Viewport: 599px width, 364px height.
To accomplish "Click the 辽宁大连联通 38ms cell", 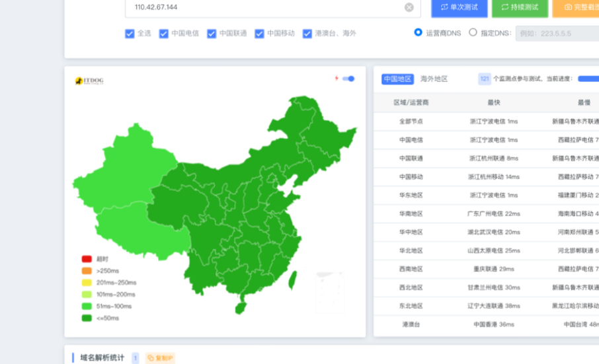I will [494, 306].
